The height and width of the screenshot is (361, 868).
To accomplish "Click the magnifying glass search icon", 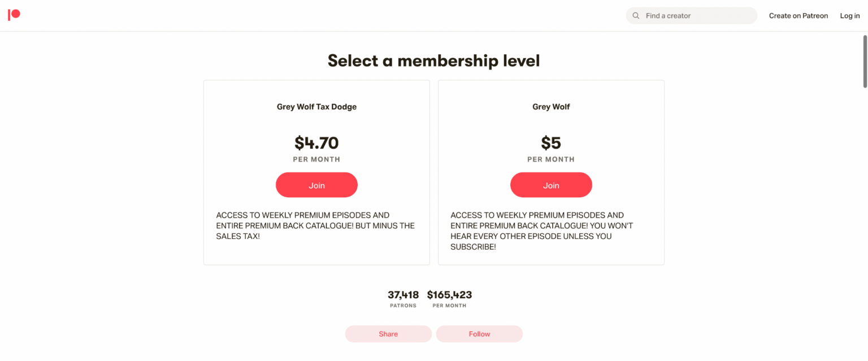I will (x=636, y=15).
